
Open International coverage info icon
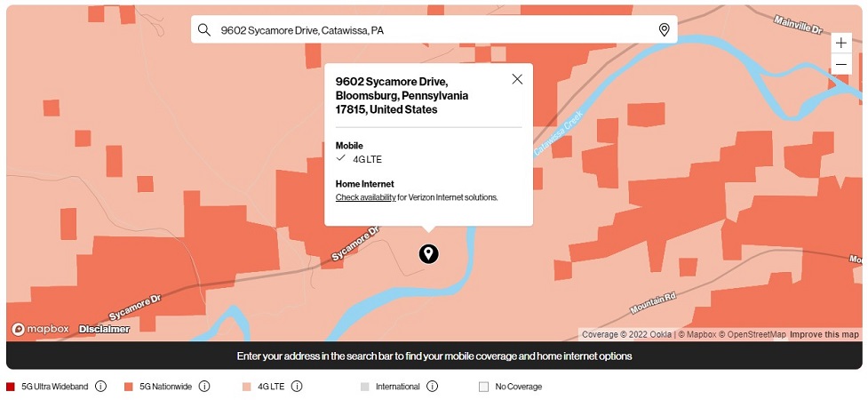pos(432,387)
